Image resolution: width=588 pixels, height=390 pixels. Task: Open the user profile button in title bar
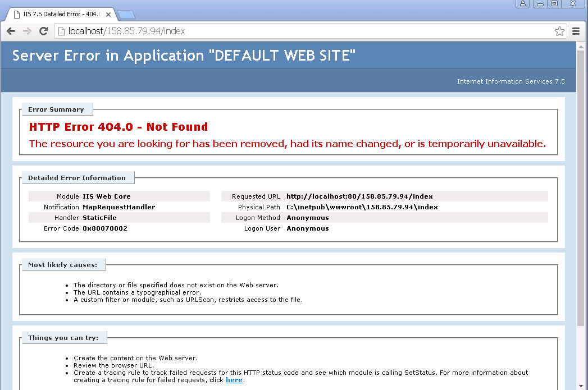pos(523,4)
